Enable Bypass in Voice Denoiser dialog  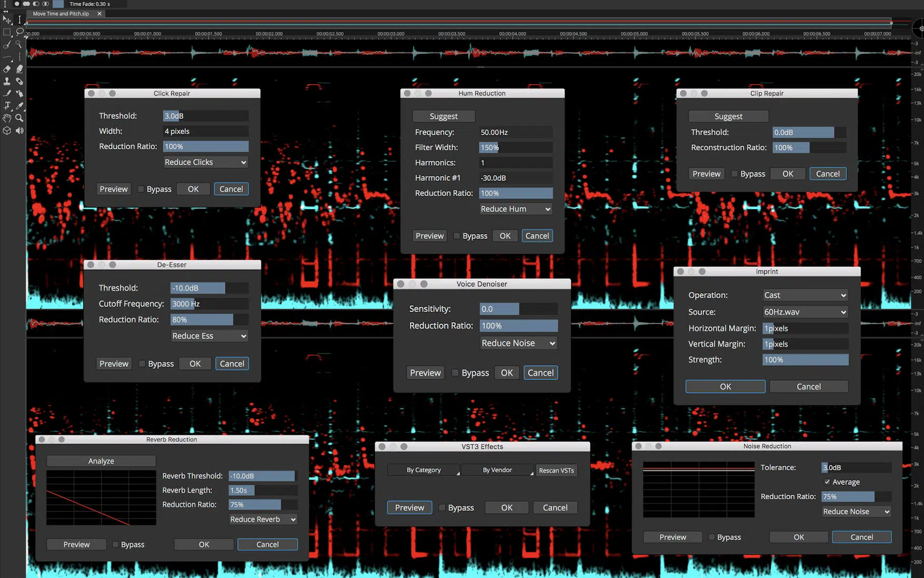tap(455, 373)
